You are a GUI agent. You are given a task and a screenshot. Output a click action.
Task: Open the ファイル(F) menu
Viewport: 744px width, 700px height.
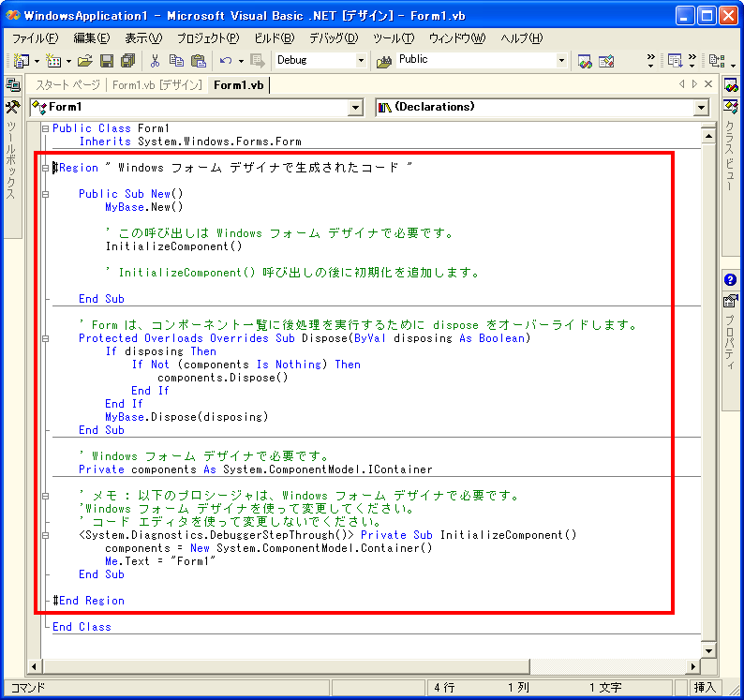[35, 38]
